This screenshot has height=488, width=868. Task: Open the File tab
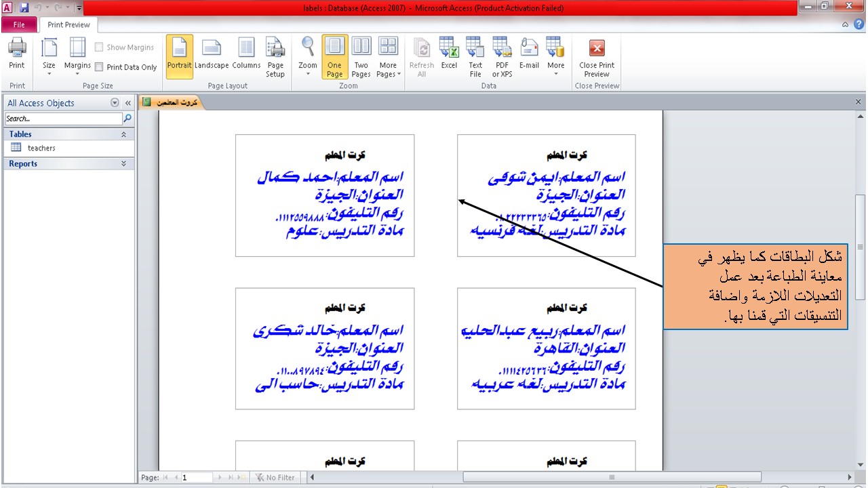[x=19, y=25]
